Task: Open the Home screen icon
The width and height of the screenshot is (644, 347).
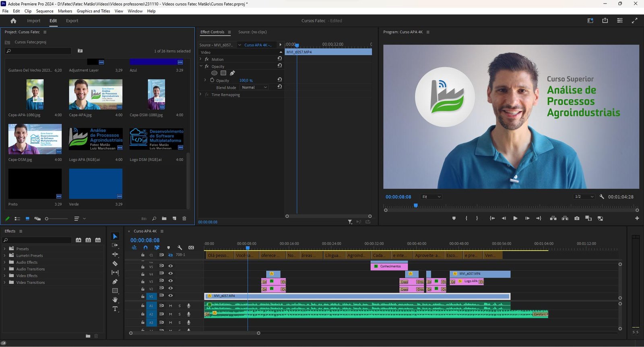Action: (x=13, y=21)
